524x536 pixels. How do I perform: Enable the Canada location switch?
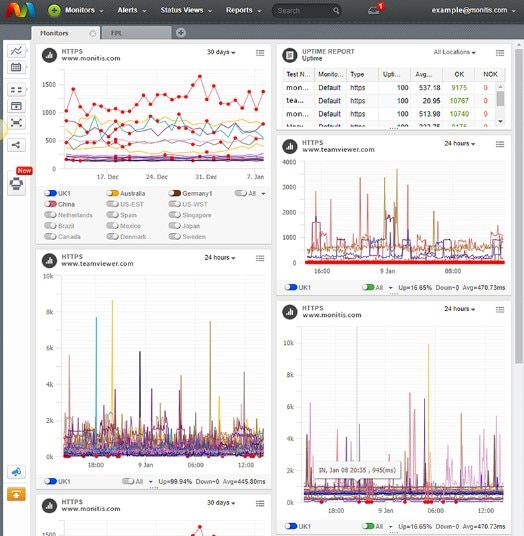50,237
